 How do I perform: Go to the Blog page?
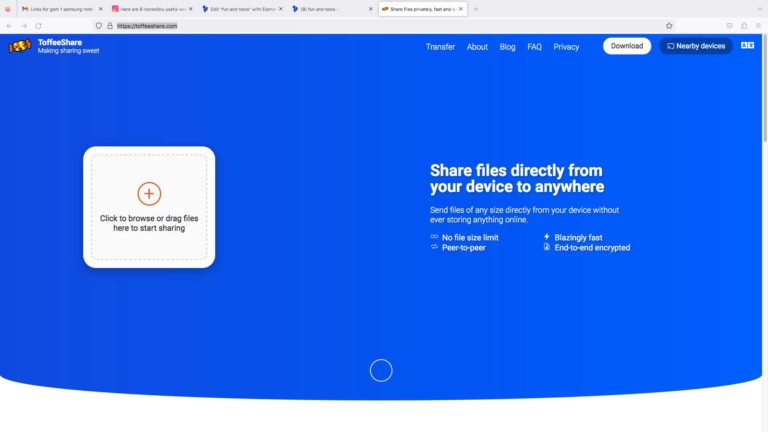click(507, 47)
